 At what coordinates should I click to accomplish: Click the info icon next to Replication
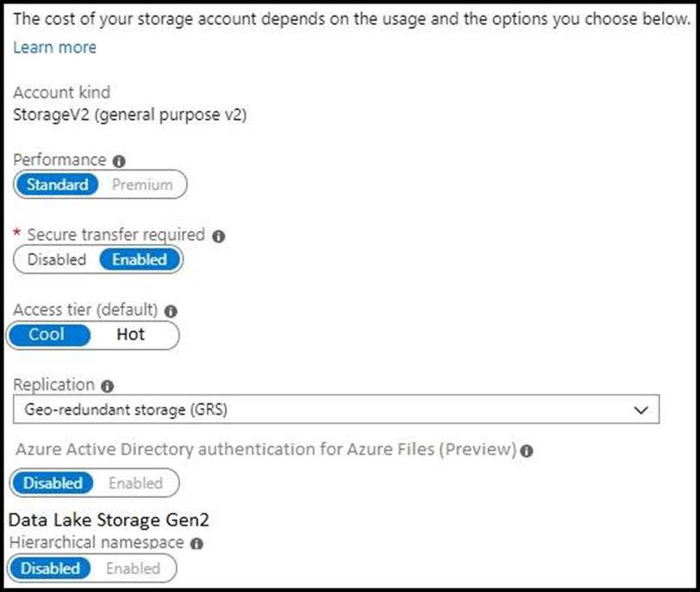[x=108, y=385]
